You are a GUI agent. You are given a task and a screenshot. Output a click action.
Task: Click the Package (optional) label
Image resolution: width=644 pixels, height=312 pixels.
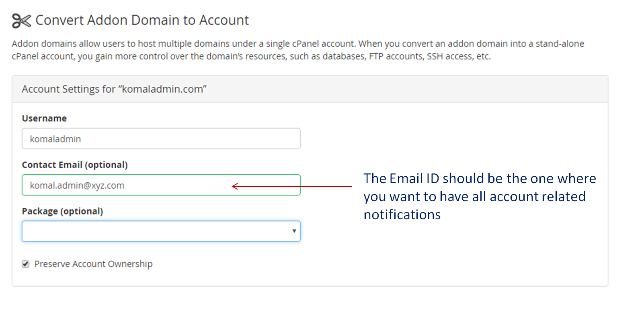62,211
